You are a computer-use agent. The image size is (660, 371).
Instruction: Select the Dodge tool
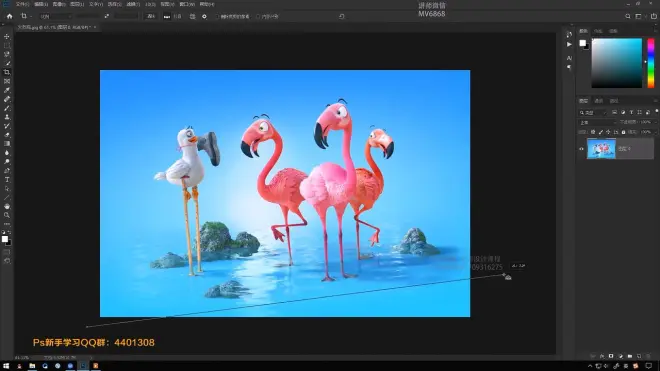pos(7,162)
